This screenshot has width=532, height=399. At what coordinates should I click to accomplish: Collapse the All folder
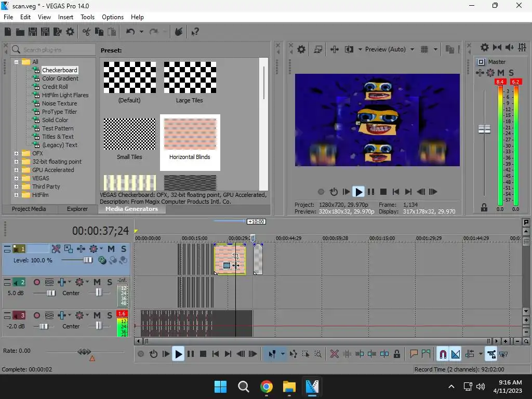[x=16, y=62]
